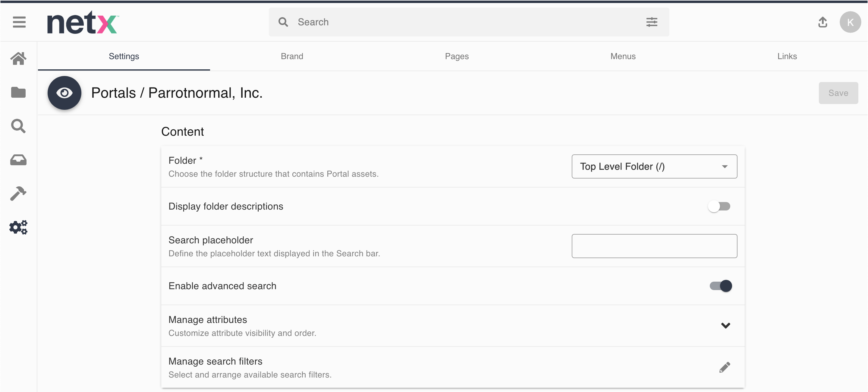The image size is (868, 392).
Task: Click the home icon in sidebar
Action: pos(18,58)
